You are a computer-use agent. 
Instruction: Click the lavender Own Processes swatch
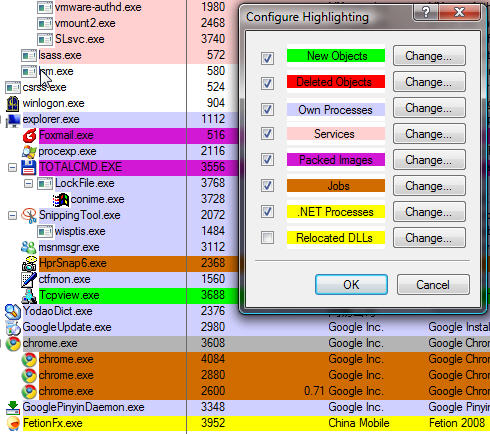point(336,110)
